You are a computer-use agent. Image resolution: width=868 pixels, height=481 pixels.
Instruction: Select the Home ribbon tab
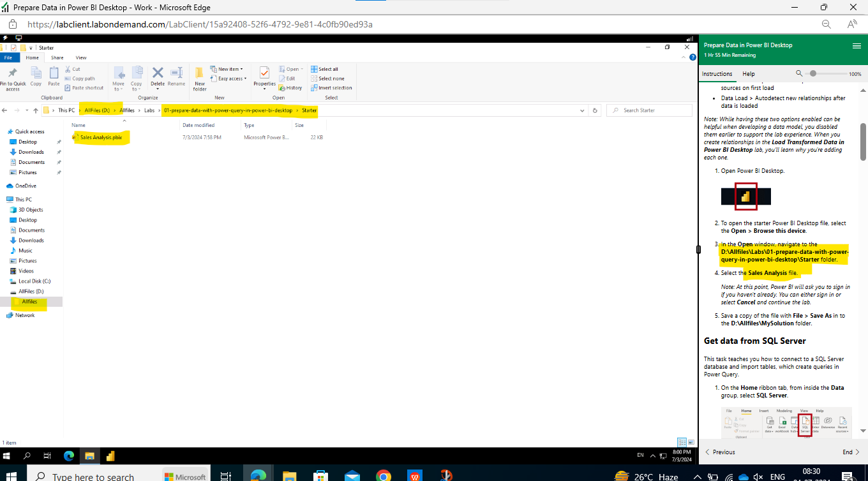pyautogui.click(x=33, y=57)
